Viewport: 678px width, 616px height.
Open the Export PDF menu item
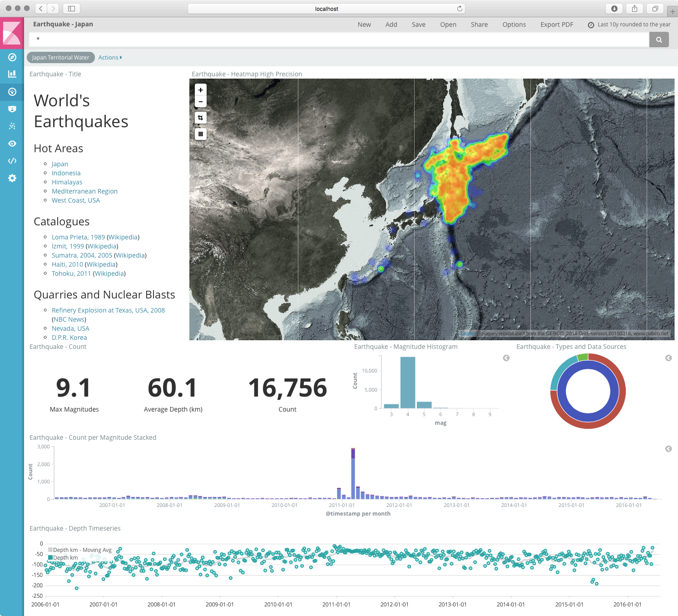pos(557,25)
